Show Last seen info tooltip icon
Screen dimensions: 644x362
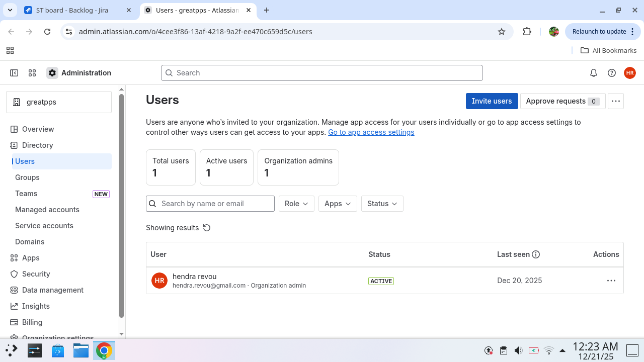click(x=536, y=254)
